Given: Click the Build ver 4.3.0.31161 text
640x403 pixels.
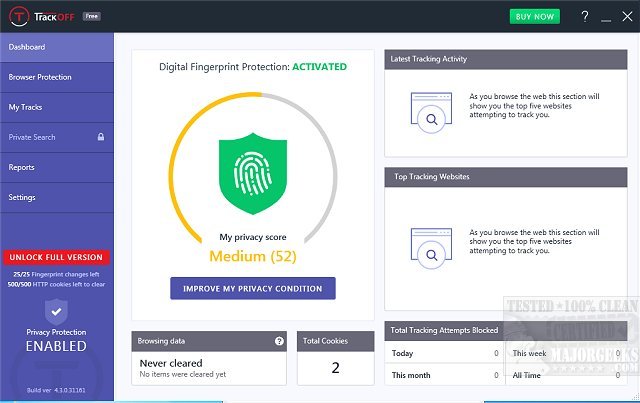Looking at the screenshot, I should click(56, 390).
